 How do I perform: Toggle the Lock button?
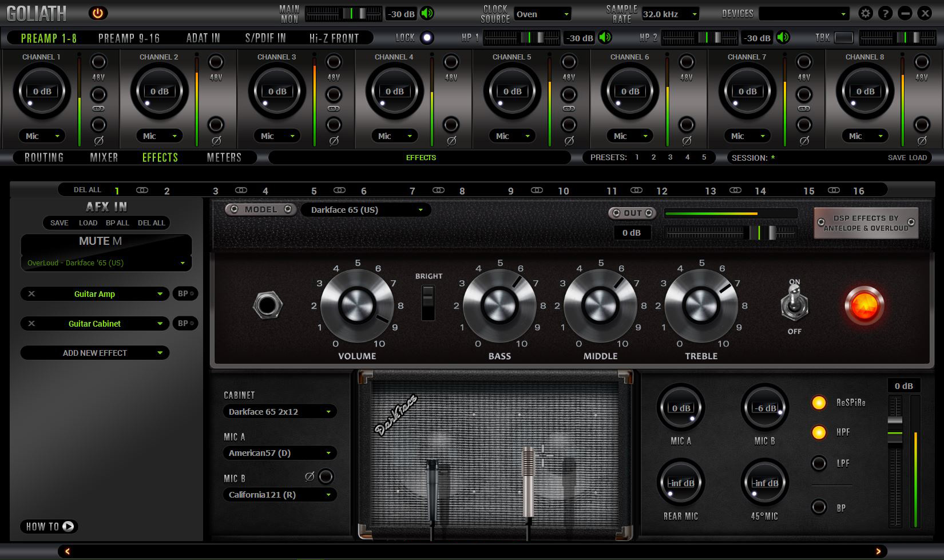click(x=427, y=38)
